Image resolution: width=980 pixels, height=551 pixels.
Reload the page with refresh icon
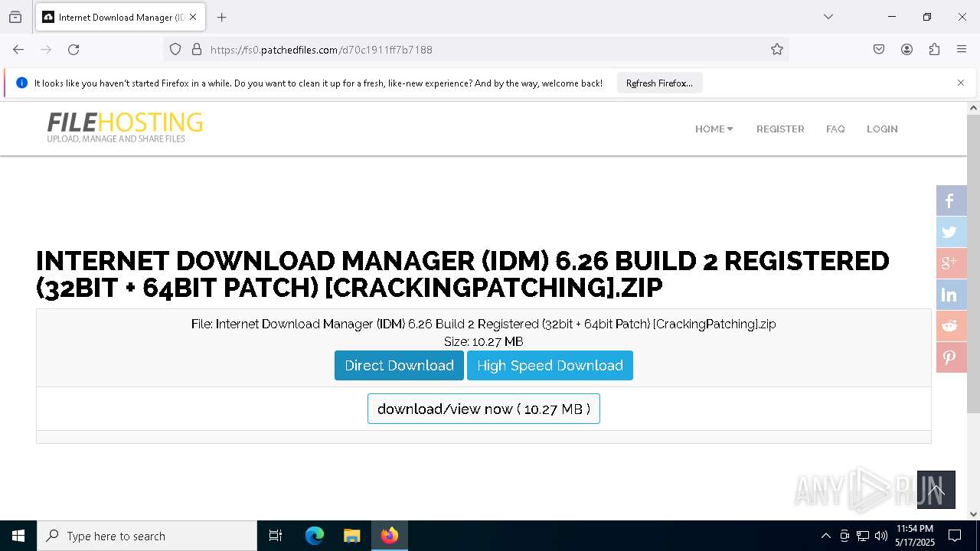click(73, 49)
